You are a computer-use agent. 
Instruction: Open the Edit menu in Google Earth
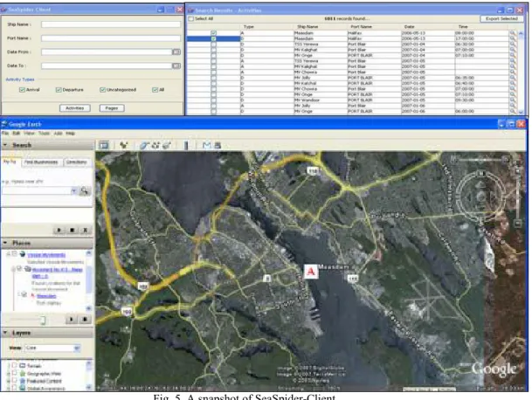tap(16, 134)
